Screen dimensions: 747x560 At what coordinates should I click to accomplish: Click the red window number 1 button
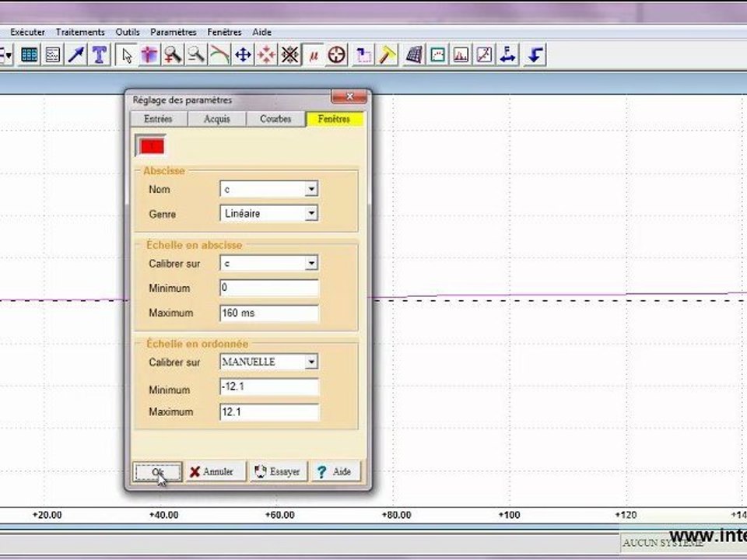point(152,146)
